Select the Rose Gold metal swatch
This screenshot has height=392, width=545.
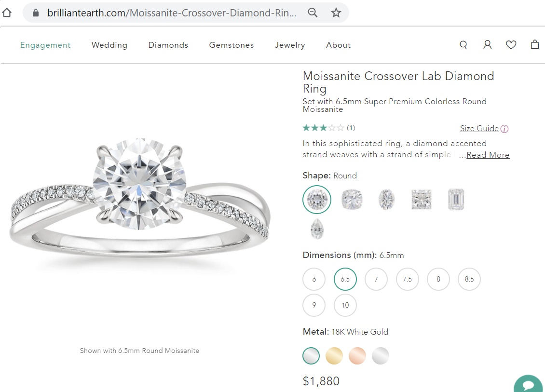tap(357, 355)
